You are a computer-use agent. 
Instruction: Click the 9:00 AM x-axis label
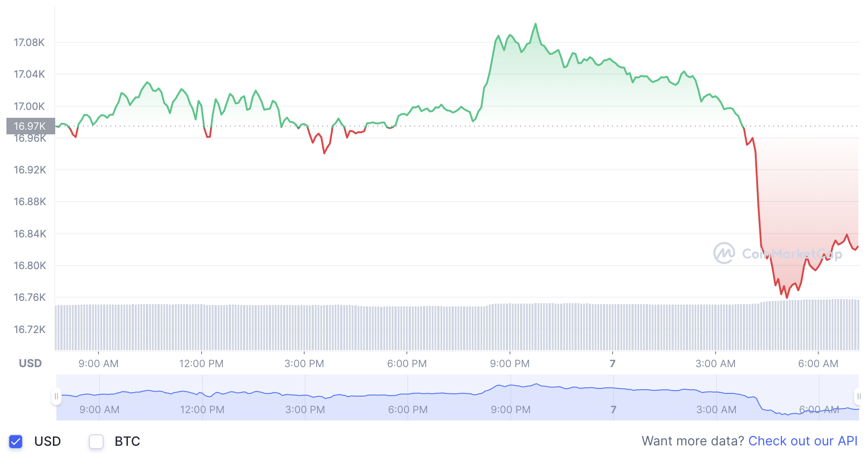coord(99,363)
